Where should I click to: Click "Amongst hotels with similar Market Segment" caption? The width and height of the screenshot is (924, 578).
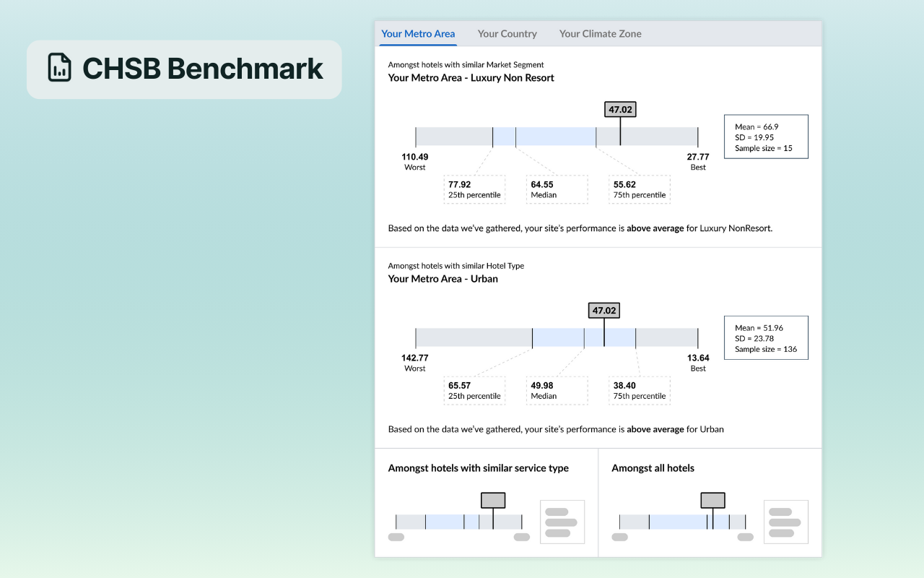tap(466, 64)
